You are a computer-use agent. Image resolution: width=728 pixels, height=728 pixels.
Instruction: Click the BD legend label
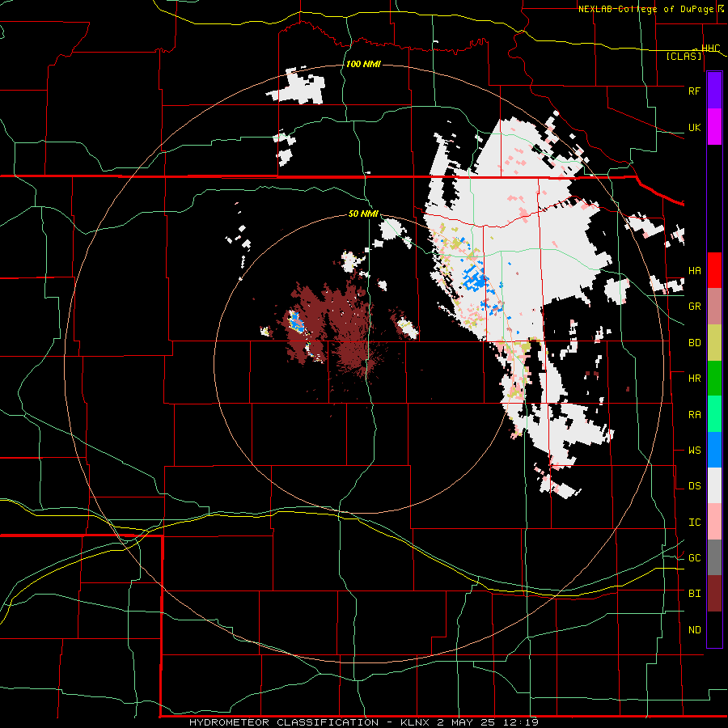(x=694, y=343)
